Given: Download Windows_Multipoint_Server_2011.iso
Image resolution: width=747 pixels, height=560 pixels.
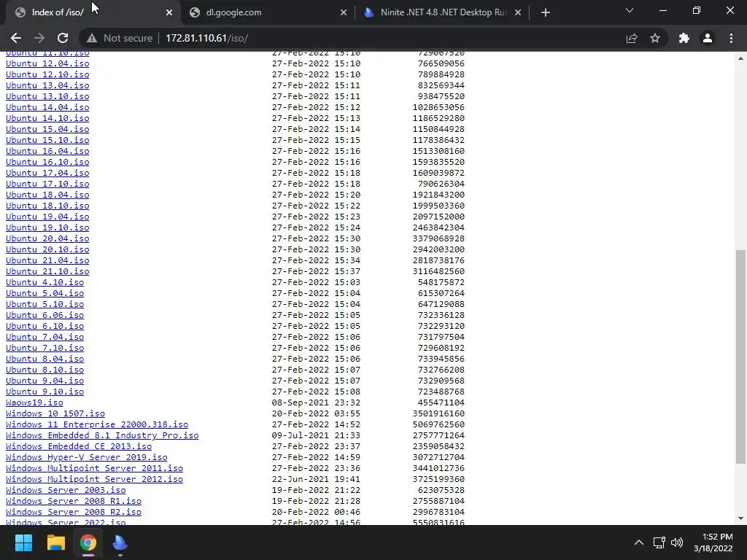Looking at the screenshot, I should (94, 469).
